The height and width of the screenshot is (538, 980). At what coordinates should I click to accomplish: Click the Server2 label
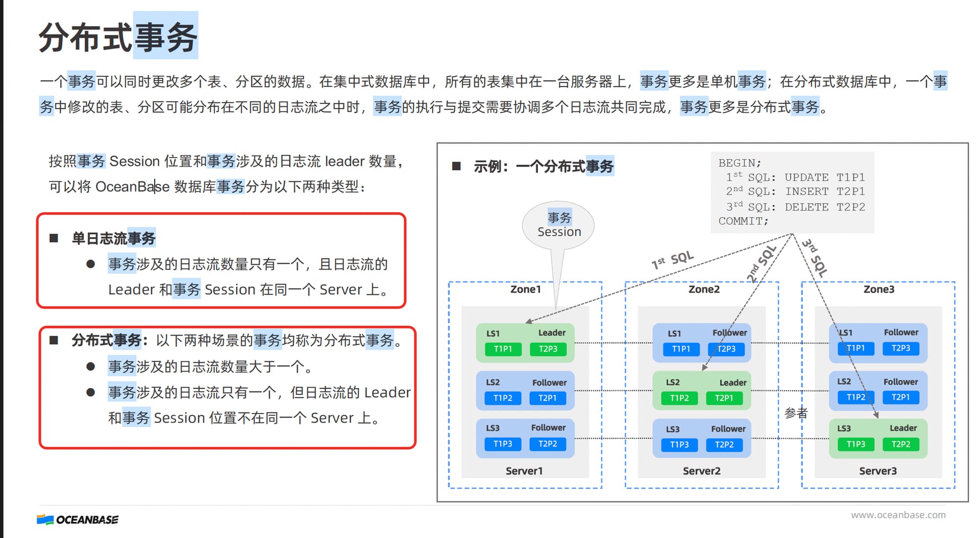click(x=701, y=471)
